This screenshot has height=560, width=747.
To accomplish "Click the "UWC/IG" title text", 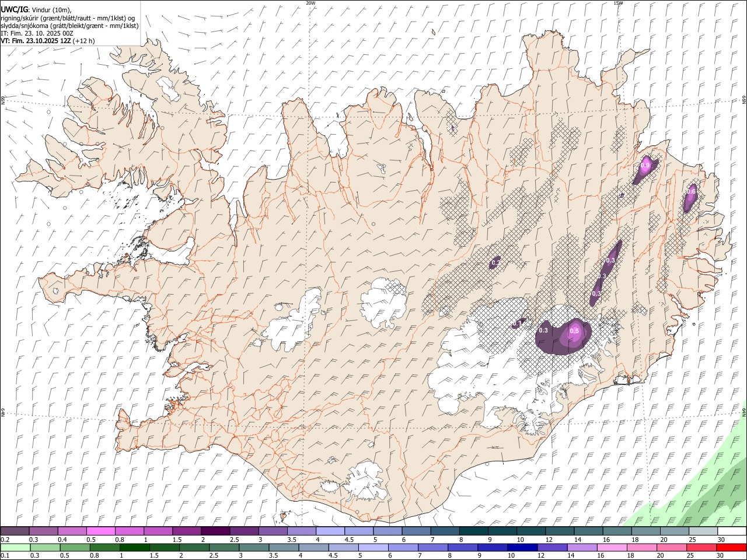I will 13,9.
